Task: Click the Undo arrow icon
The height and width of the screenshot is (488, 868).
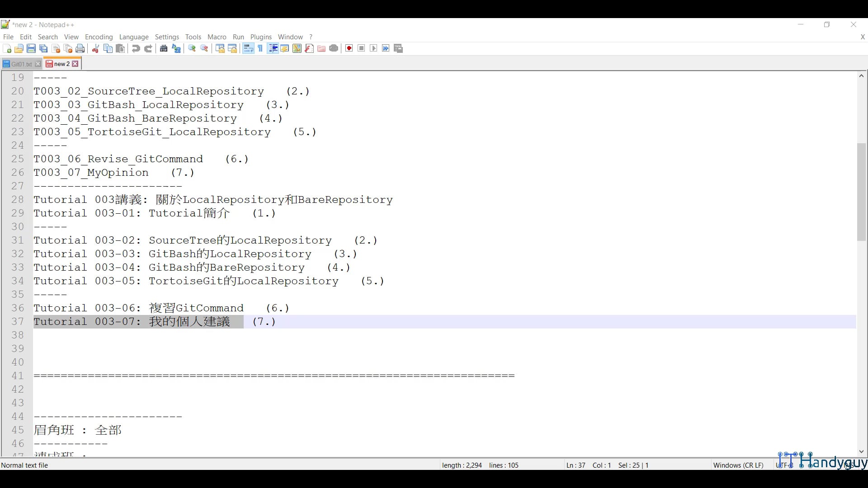Action: 136,49
